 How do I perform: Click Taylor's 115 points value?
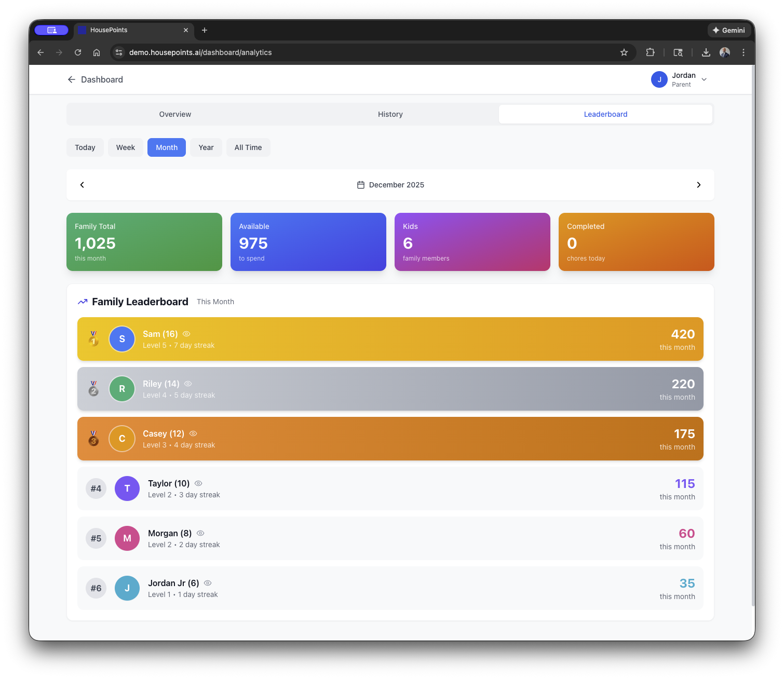click(685, 484)
